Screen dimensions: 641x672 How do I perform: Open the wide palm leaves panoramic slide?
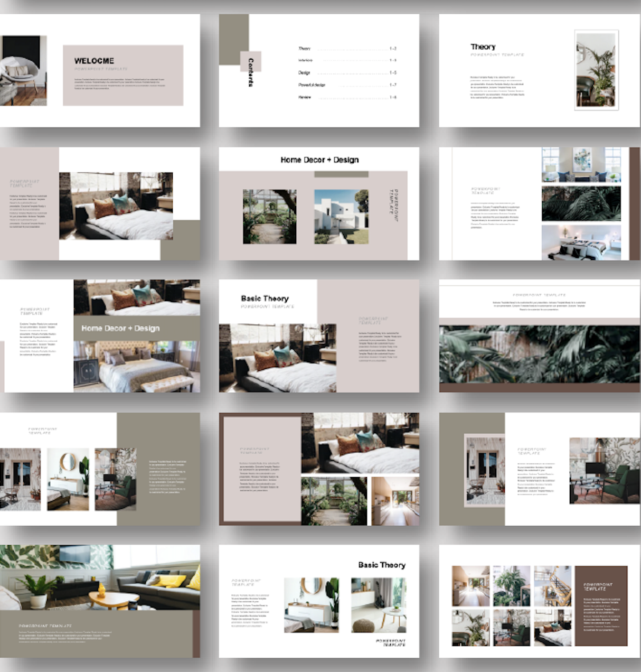[539, 354]
